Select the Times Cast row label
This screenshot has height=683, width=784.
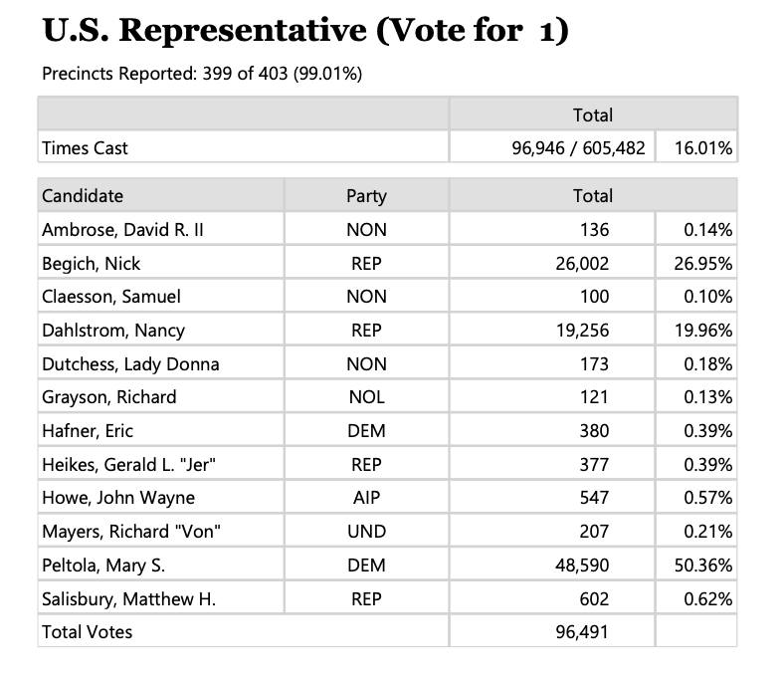[x=86, y=148]
